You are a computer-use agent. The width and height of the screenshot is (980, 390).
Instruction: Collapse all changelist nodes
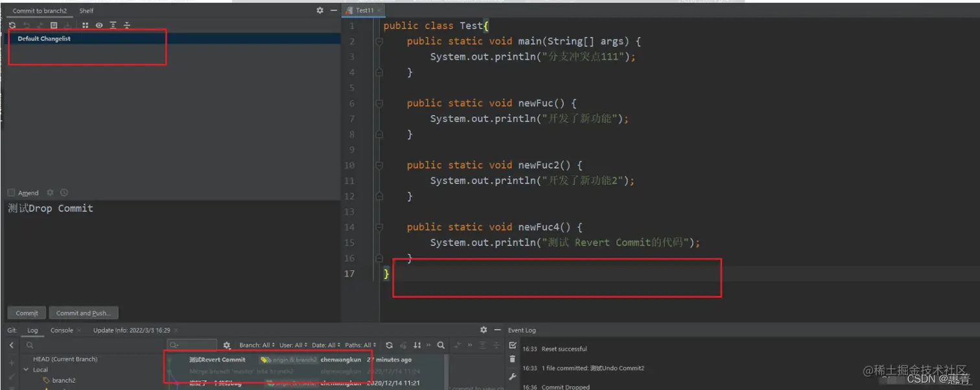point(127,25)
